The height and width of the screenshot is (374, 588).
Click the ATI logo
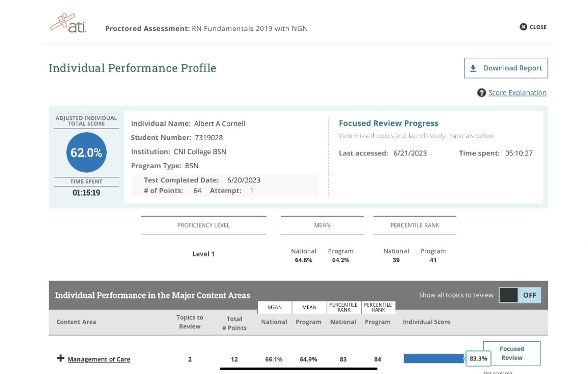point(68,23)
